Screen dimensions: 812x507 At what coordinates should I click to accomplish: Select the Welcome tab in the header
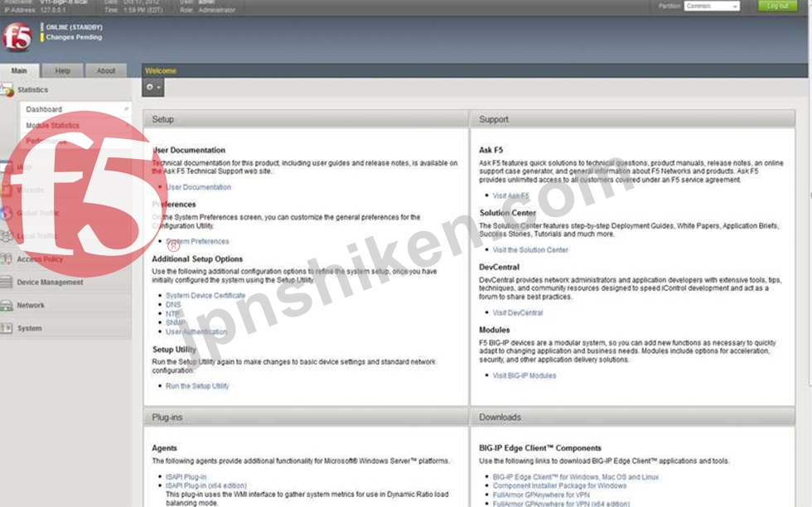[x=161, y=70]
